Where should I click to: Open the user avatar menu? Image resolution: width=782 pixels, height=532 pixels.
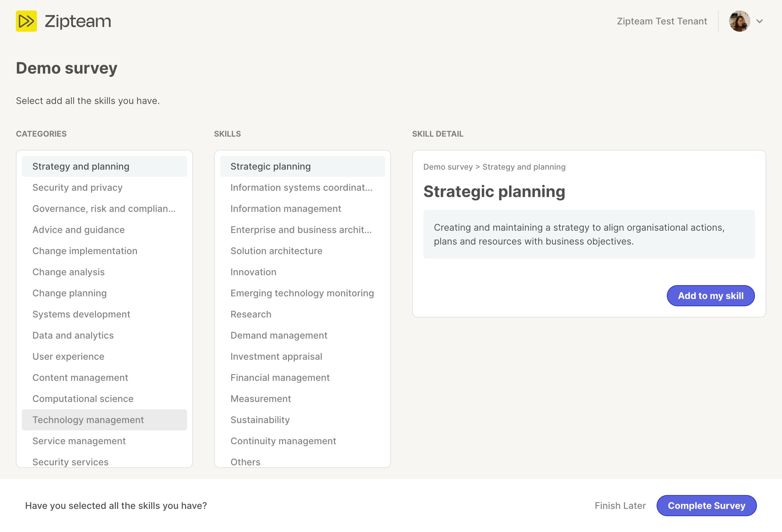click(739, 21)
